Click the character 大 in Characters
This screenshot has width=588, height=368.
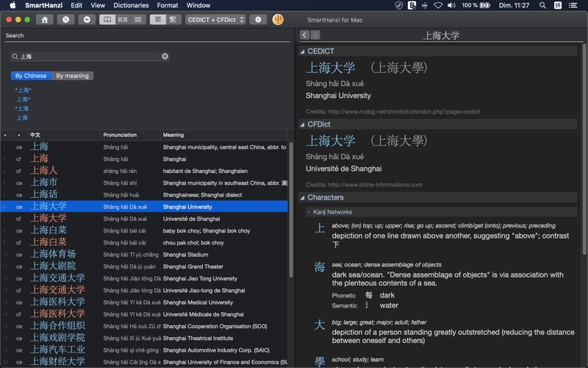point(320,325)
